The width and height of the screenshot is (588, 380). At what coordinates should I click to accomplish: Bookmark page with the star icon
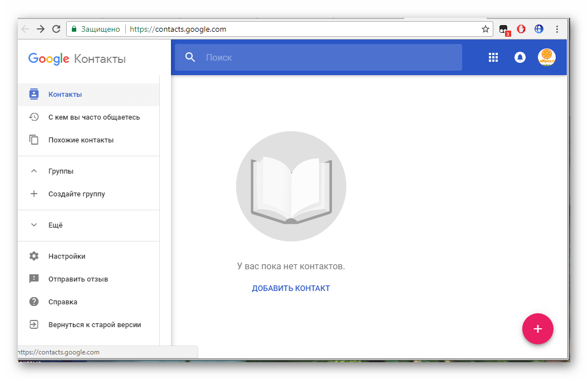tap(485, 29)
